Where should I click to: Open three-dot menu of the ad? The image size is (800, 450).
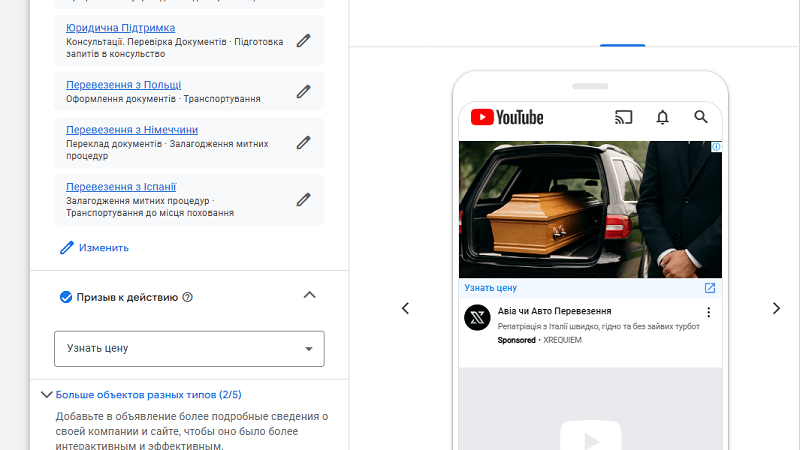tap(708, 312)
